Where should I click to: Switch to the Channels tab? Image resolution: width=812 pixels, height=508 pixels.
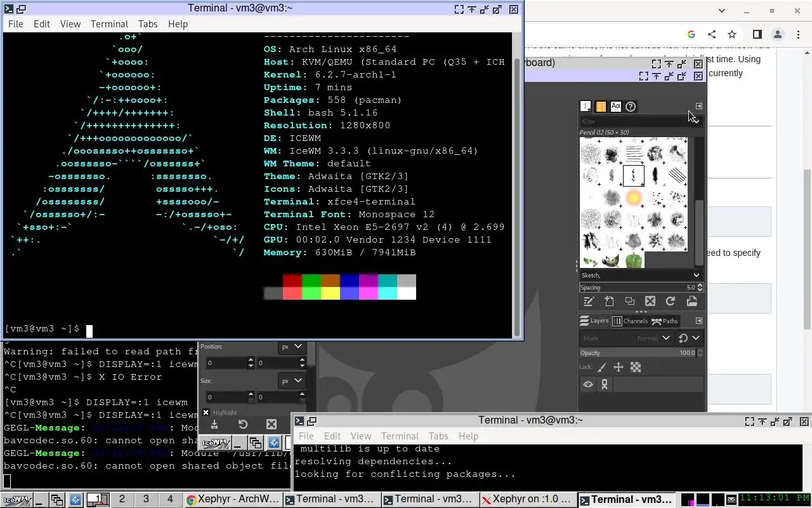pos(629,321)
